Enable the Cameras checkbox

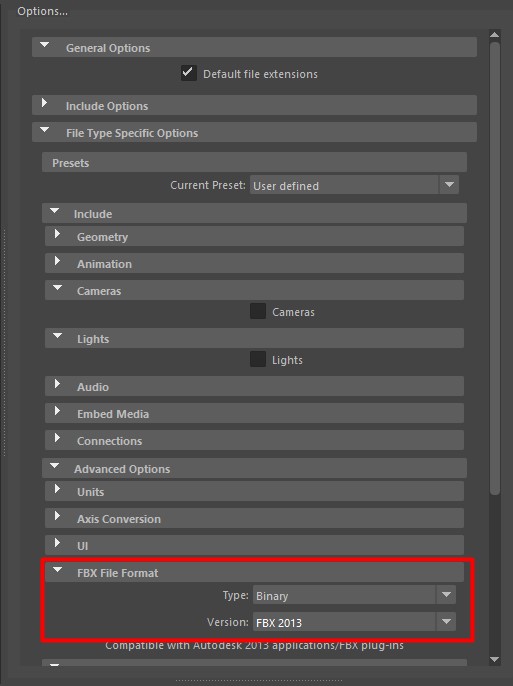[258, 311]
